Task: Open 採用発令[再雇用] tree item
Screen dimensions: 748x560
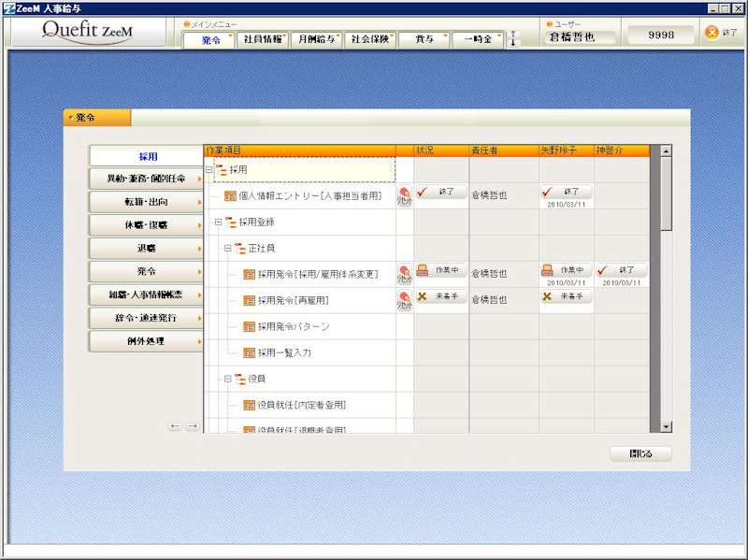Action: point(293,300)
